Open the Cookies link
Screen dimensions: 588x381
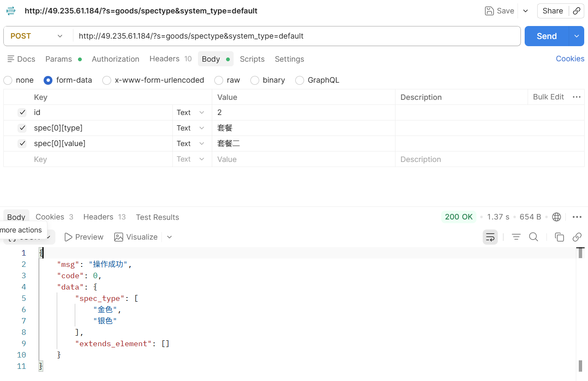coord(570,59)
